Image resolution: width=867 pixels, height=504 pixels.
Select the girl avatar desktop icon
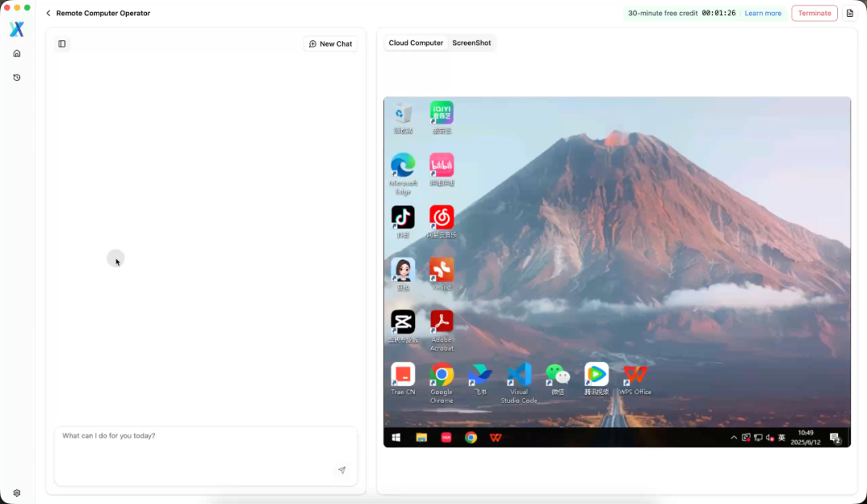point(403,274)
